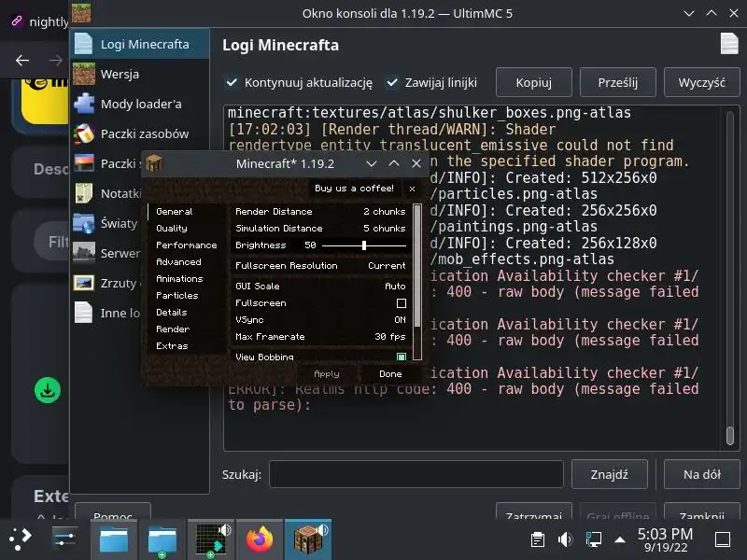
Task: Click the Inne logi document icon
Action: tap(84, 313)
